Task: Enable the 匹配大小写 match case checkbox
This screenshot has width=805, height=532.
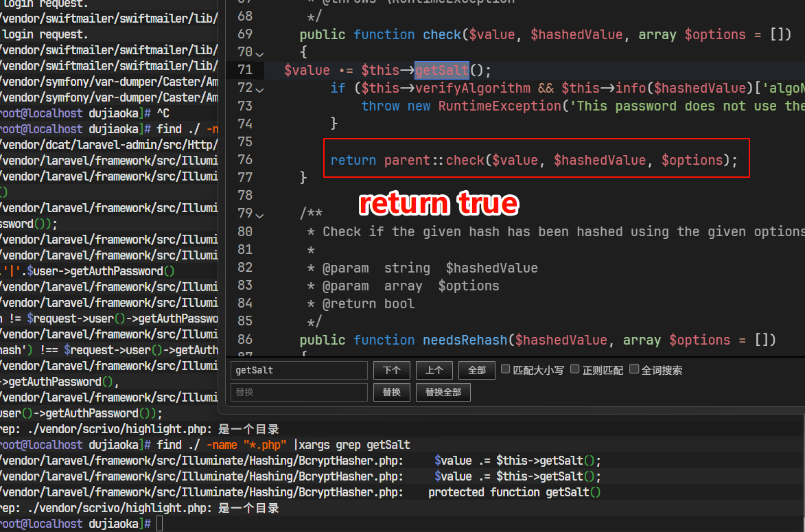Action: tap(506, 369)
